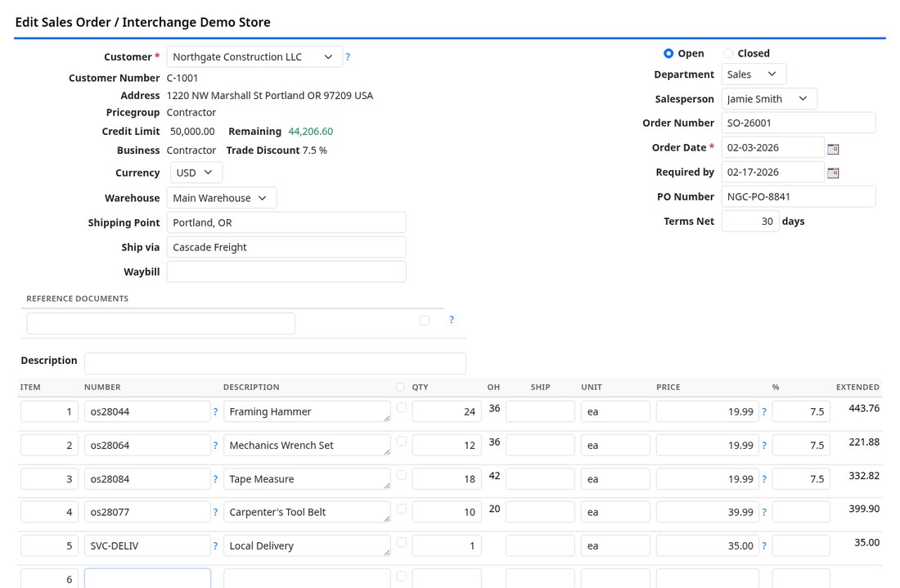Open the Required by calendar picker

[x=833, y=173]
